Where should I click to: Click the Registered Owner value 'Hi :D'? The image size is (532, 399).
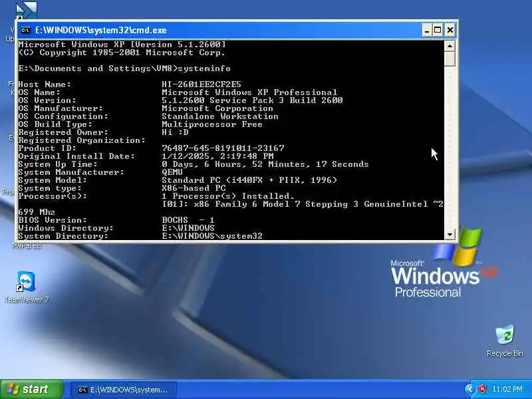tap(175, 132)
